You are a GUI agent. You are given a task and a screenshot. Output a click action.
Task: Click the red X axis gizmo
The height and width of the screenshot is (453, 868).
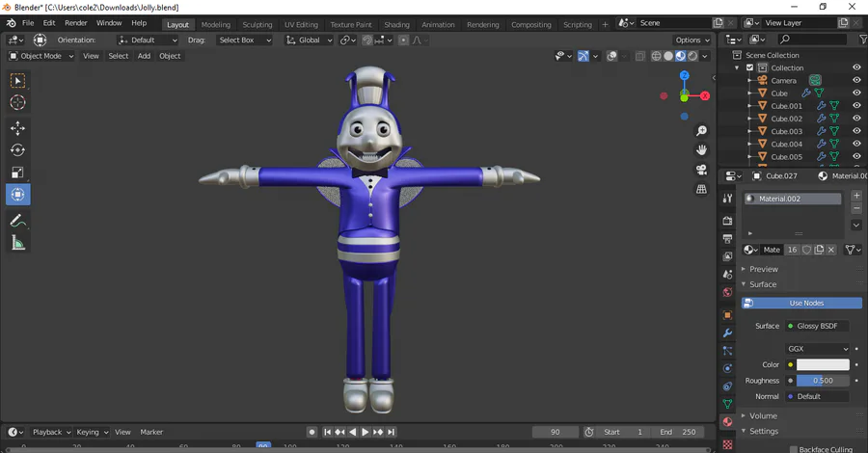pos(705,96)
